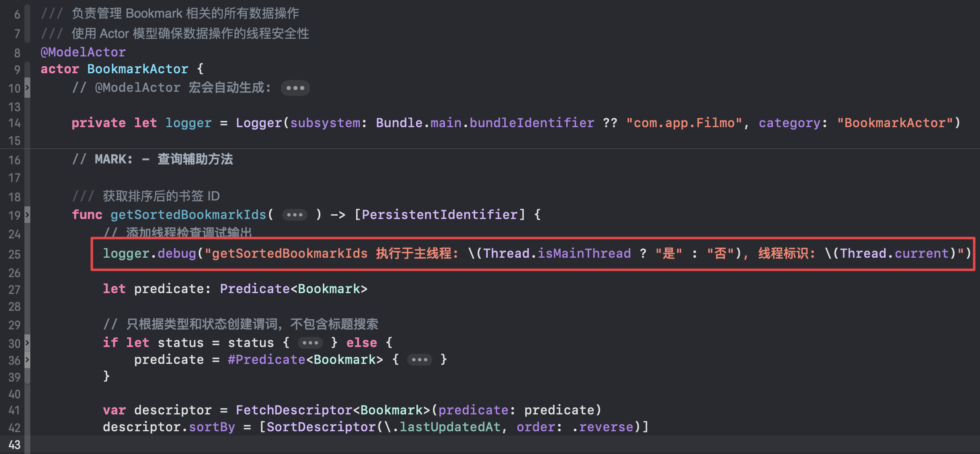Image resolution: width=980 pixels, height=454 pixels.
Task: Click the FetchDescriptor type on line 41
Action: (293, 410)
